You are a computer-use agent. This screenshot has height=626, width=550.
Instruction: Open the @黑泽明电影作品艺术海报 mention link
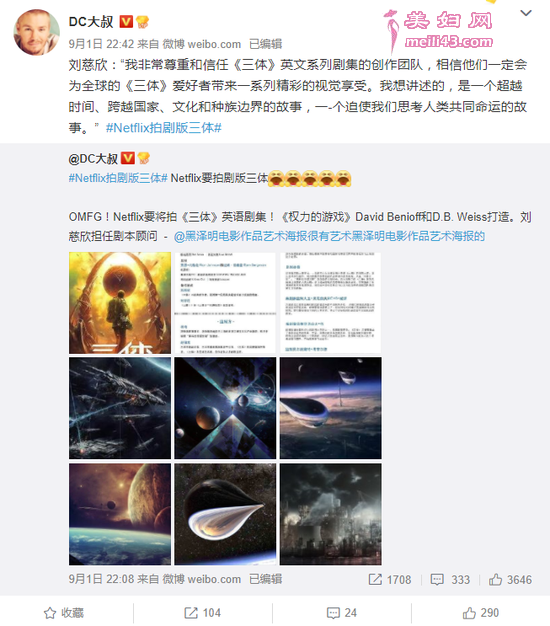click(329, 236)
